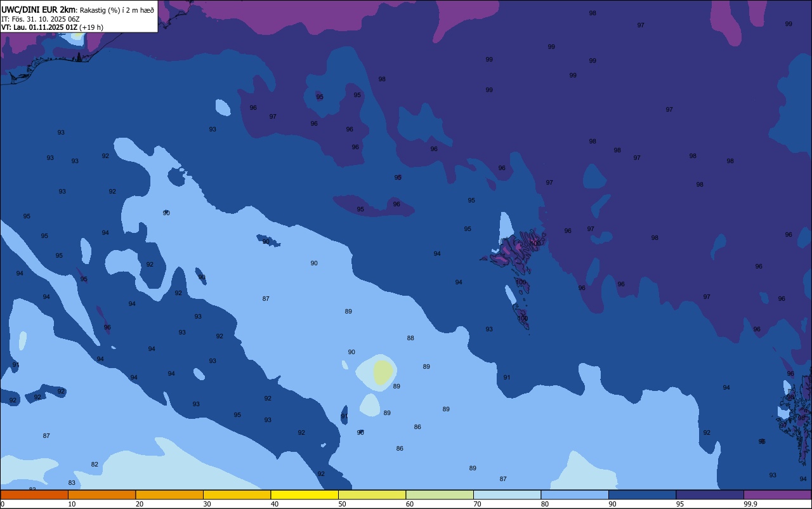Click the yellow-green low humidity patch on the map

point(383,373)
